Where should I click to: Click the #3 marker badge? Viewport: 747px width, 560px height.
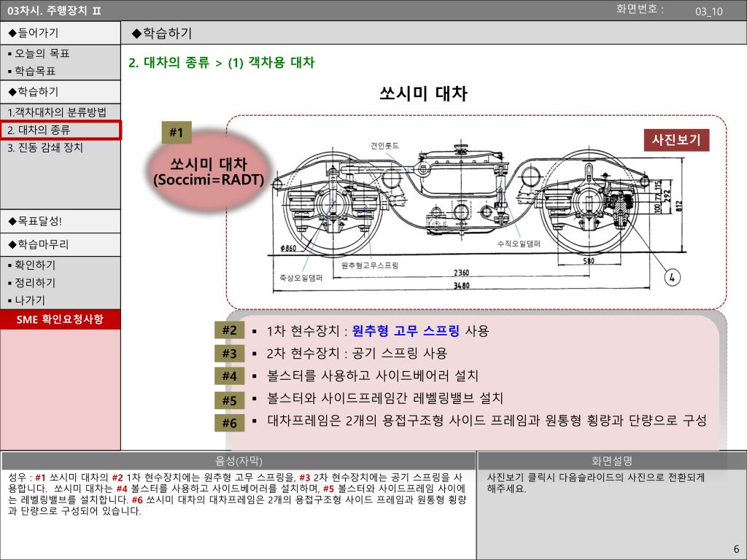pos(229,354)
